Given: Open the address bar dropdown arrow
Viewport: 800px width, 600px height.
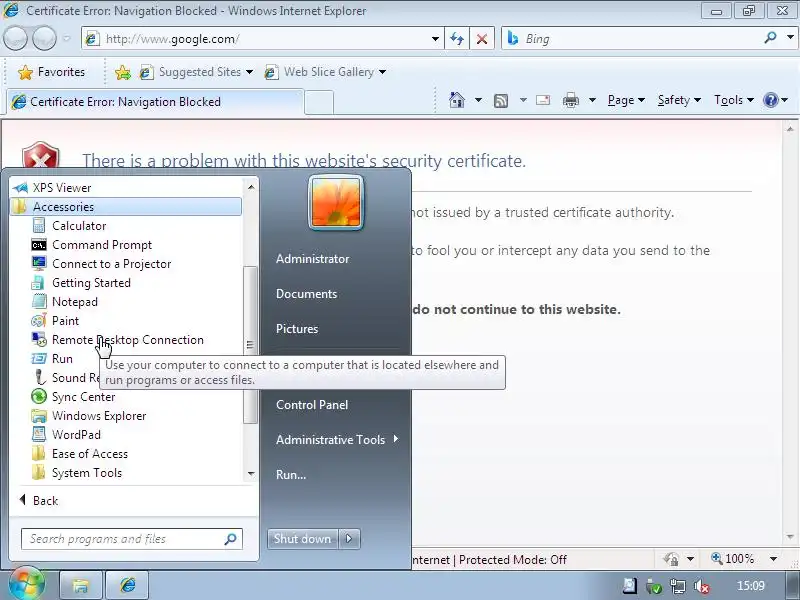Looking at the screenshot, I should coord(435,39).
